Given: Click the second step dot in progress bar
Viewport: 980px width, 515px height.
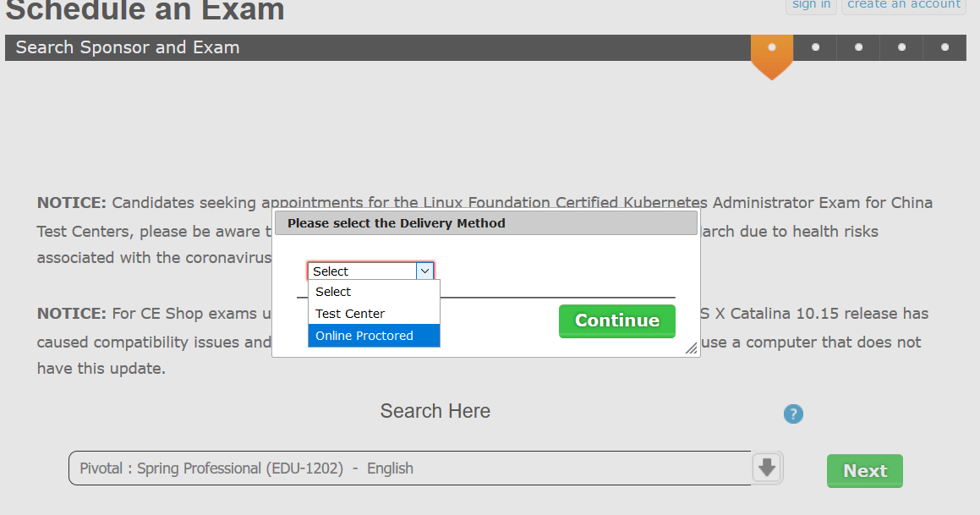Looking at the screenshot, I should pyautogui.click(x=815, y=47).
